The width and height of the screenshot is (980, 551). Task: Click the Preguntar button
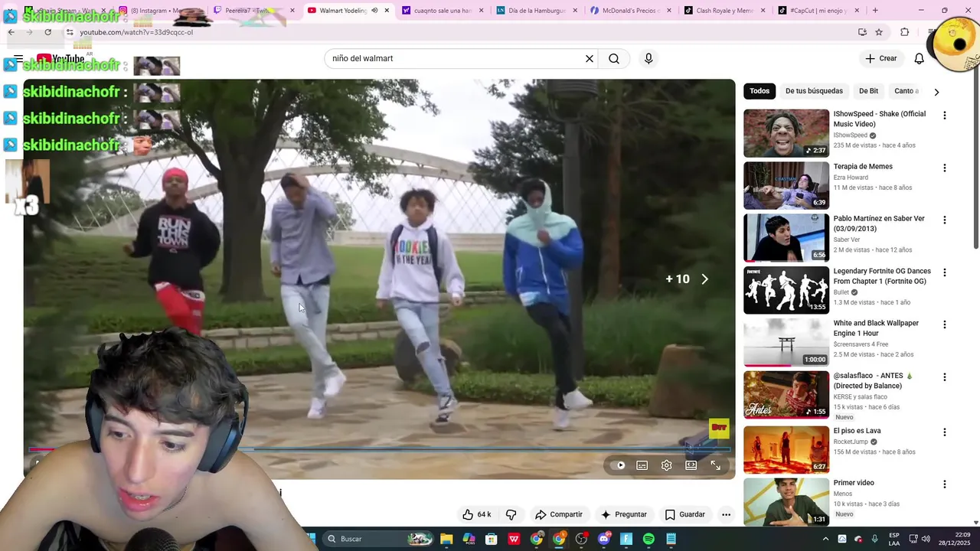(x=624, y=514)
